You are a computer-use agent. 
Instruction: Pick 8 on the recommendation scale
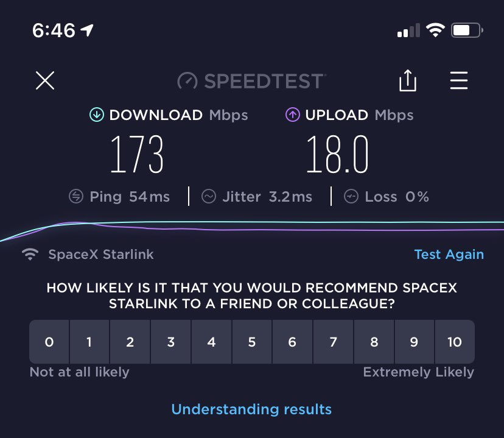tap(374, 342)
